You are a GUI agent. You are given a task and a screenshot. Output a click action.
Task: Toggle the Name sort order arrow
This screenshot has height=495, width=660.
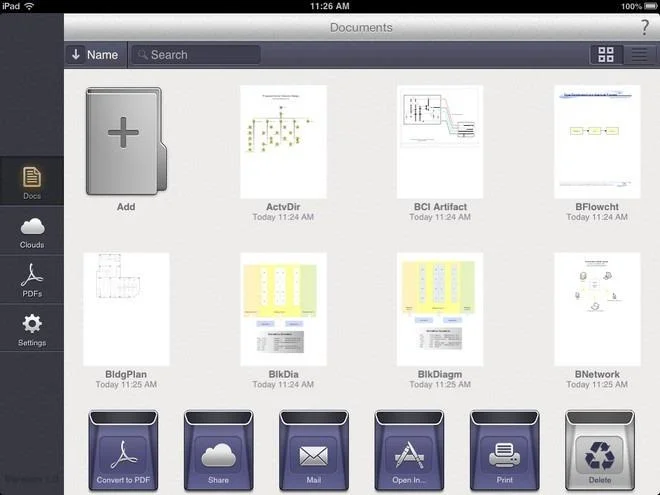[76, 54]
